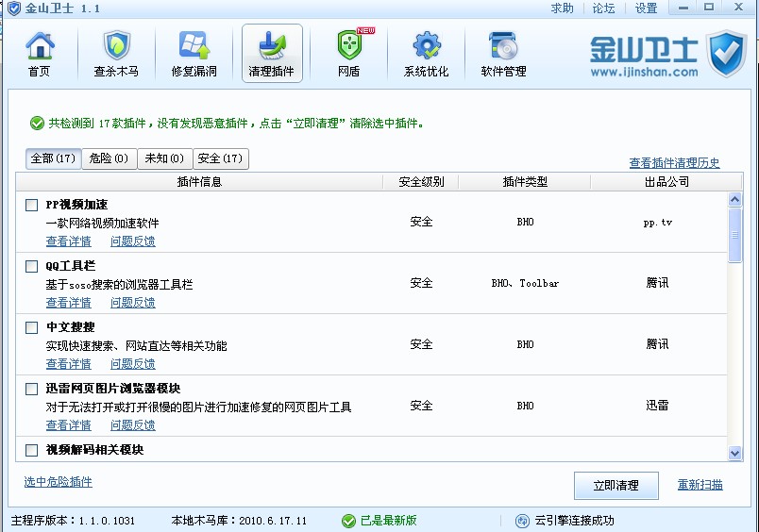Click plugin name QQ工具栏
759x532 pixels.
click(x=71, y=266)
